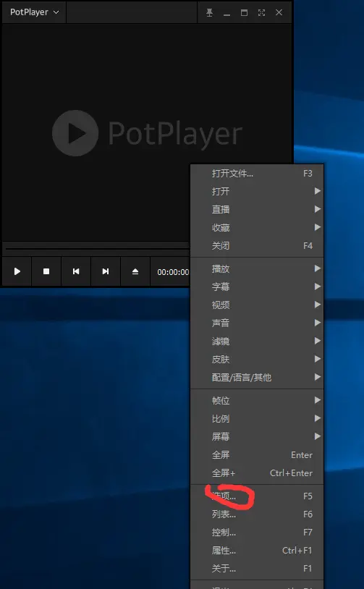
Task: Expand the 播放 submenu
Action: pyautogui.click(x=257, y=269)
